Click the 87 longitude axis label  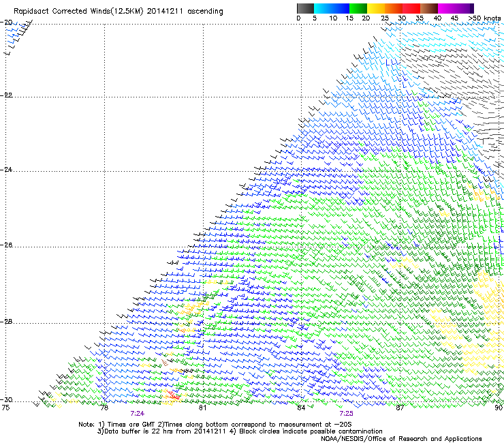pos(400,408)
